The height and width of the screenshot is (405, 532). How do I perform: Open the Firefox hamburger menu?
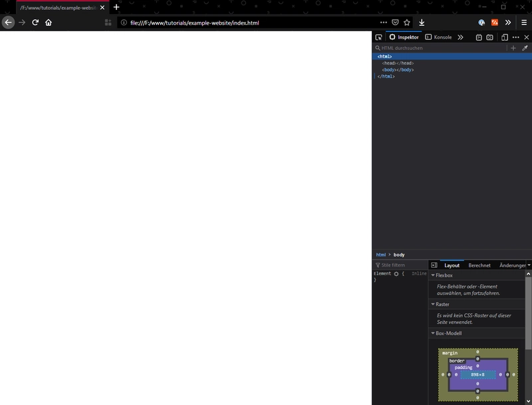(524, 22)
